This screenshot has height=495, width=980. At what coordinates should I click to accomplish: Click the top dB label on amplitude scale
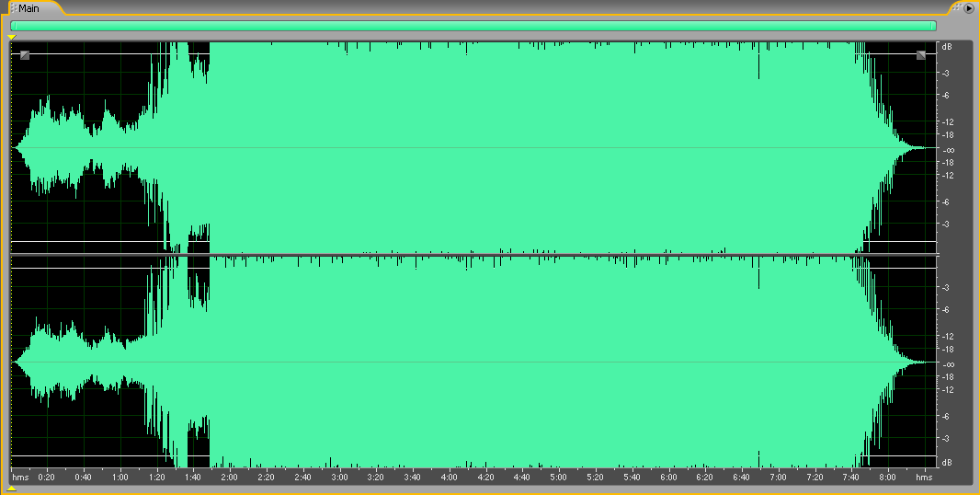[946, 46]
